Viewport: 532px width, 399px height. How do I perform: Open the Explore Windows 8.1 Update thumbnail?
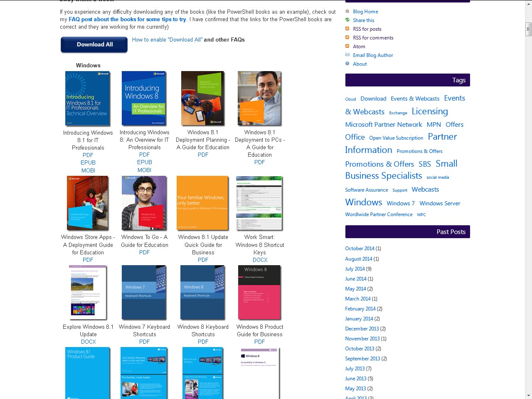88,293
